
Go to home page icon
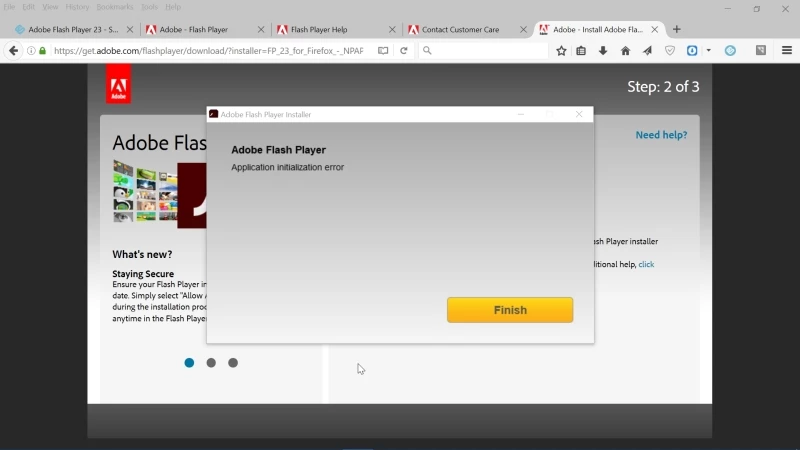[x=626, y=51]
